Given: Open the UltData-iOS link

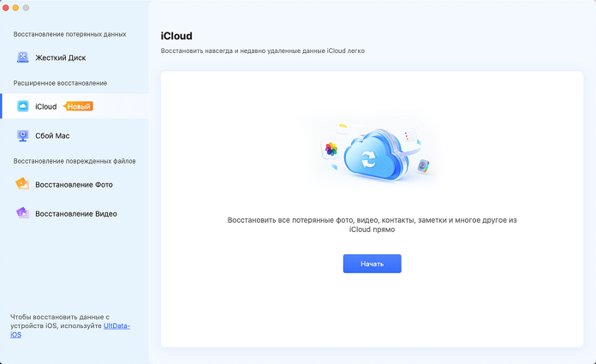Looking at the screenshot, I should 116,326.
